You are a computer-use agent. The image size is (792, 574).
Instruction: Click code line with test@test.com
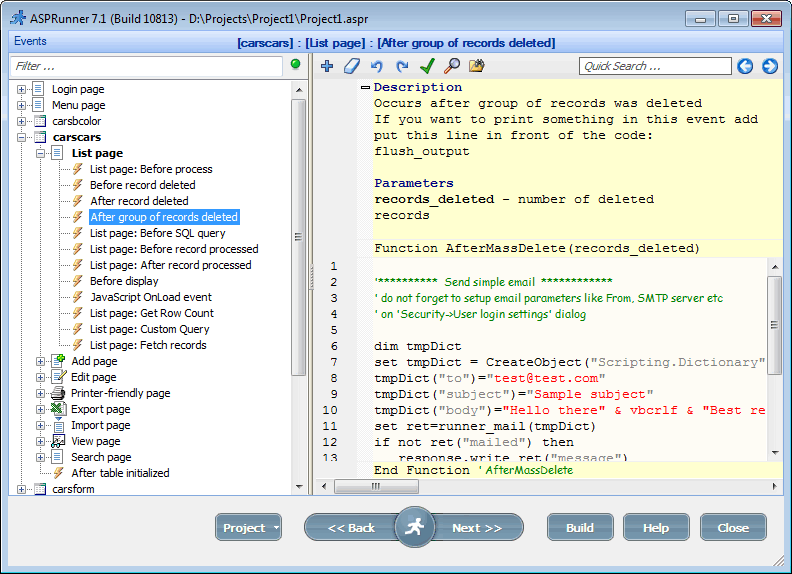click(x=489, y=378)
